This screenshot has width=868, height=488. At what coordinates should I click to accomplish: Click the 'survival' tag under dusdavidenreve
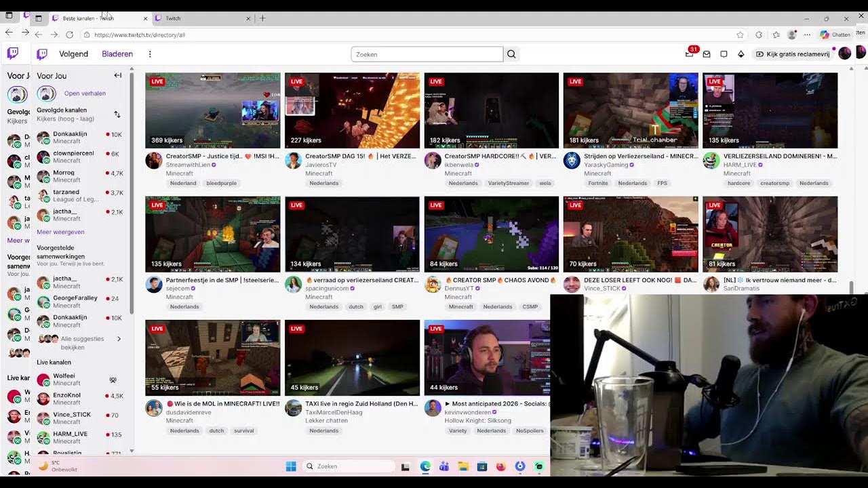coord(243,430)
